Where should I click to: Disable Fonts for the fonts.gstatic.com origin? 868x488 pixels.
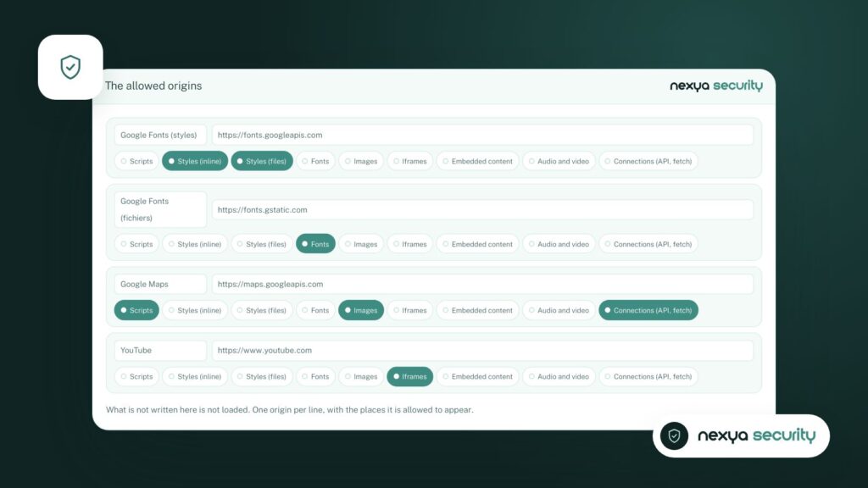point(315,244)
